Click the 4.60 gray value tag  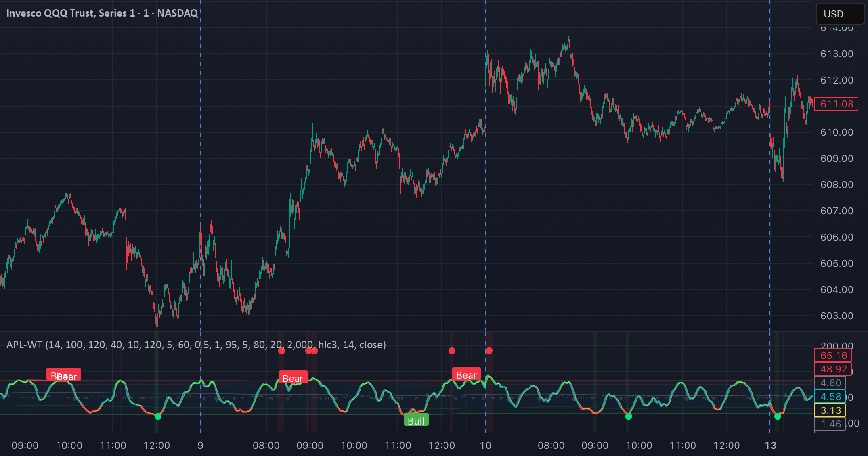point(830,383)
